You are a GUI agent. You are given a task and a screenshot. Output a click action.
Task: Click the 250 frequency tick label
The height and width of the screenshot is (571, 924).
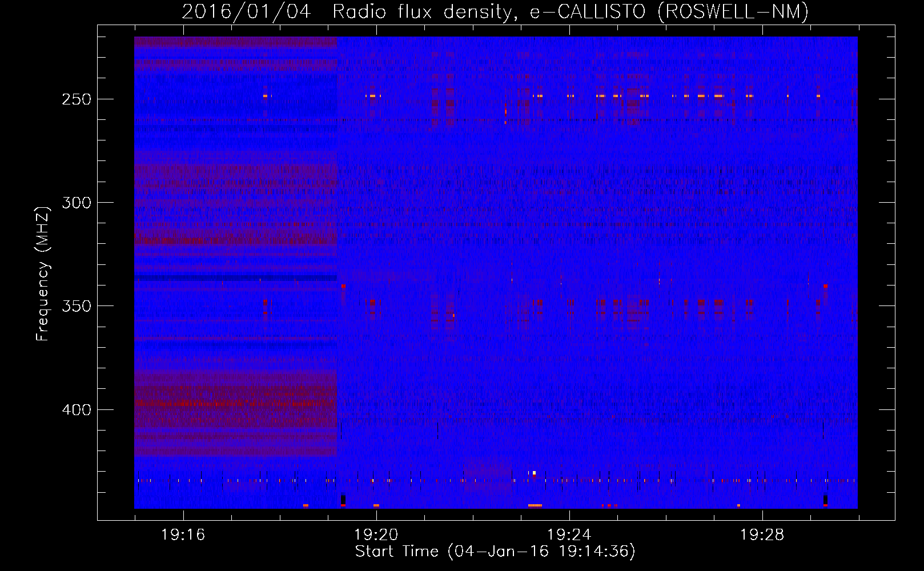point(77,99)
